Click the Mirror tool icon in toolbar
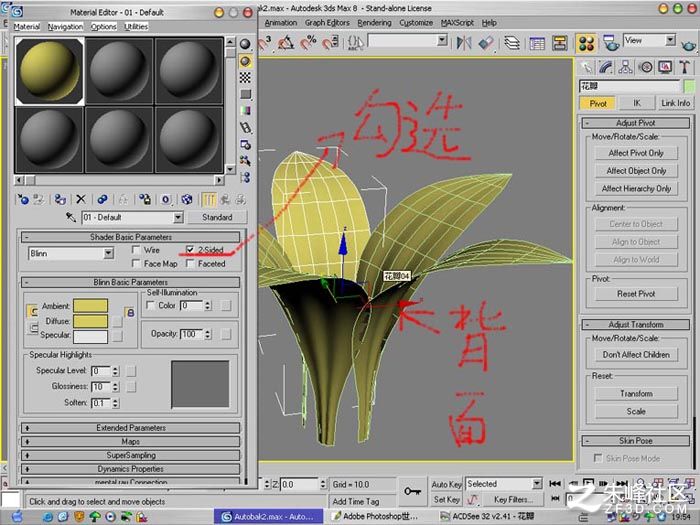Viewport: 700px width, 525px height. (464, 43)
